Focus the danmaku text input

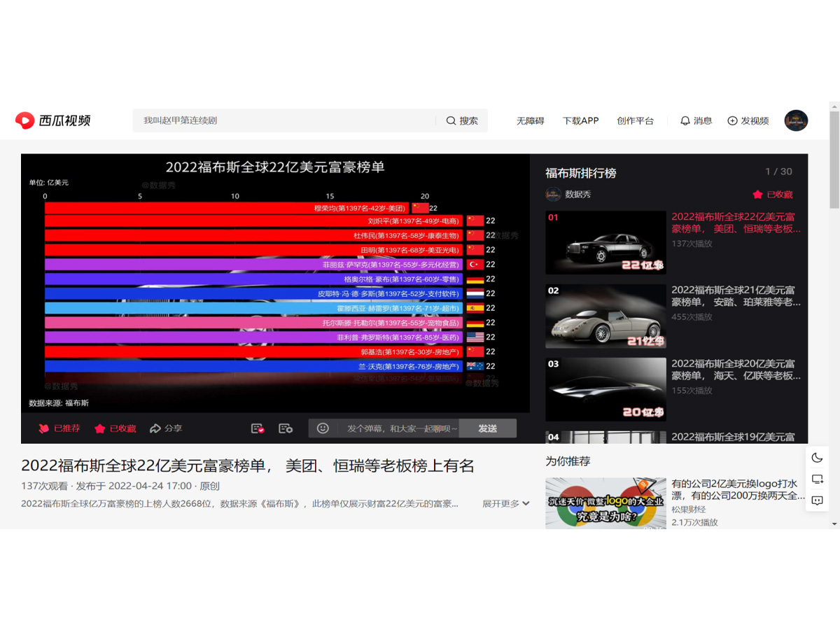point(403,428)
